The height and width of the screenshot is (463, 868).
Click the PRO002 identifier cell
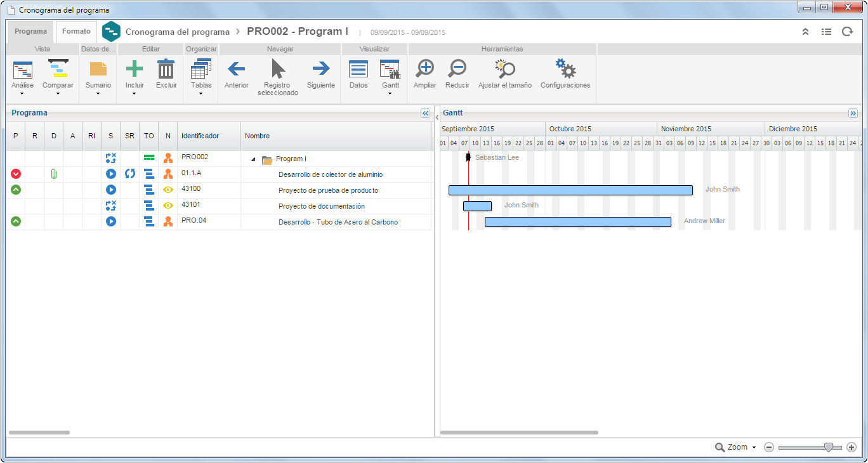[x=209, y=159]
